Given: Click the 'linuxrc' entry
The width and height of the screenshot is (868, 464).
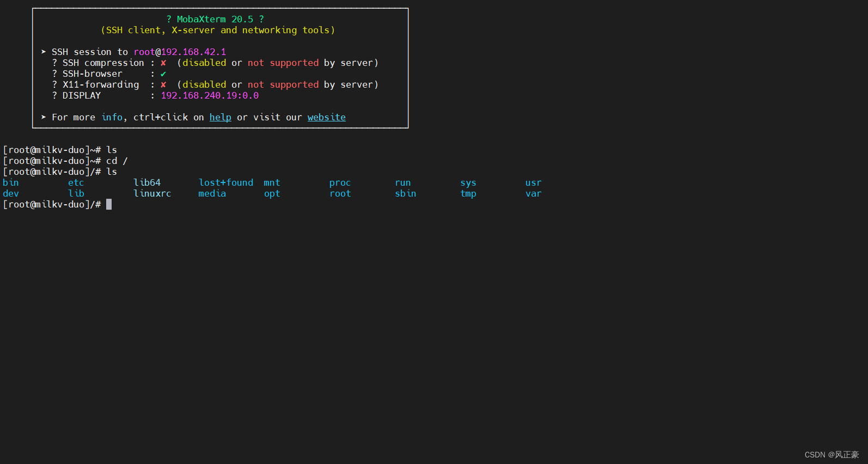Looking at the screenshot, I should [x=152, y=193].
